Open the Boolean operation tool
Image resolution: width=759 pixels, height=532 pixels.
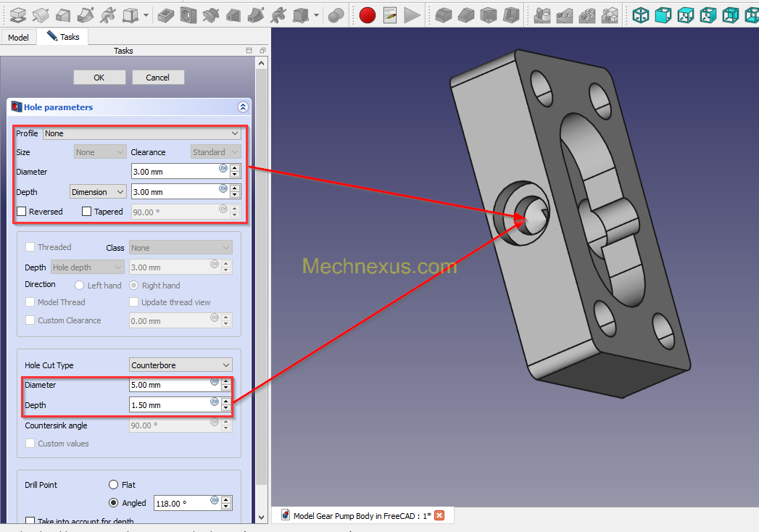pyautogui.click(x=336, y=15)
